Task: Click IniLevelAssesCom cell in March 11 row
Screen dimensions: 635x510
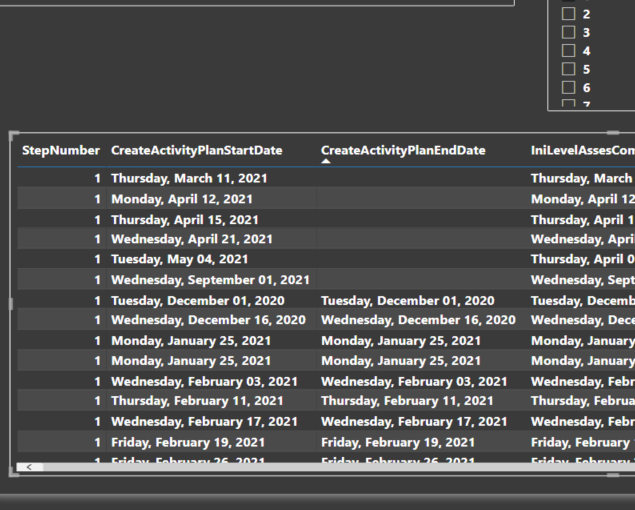Action: [583, 179]
